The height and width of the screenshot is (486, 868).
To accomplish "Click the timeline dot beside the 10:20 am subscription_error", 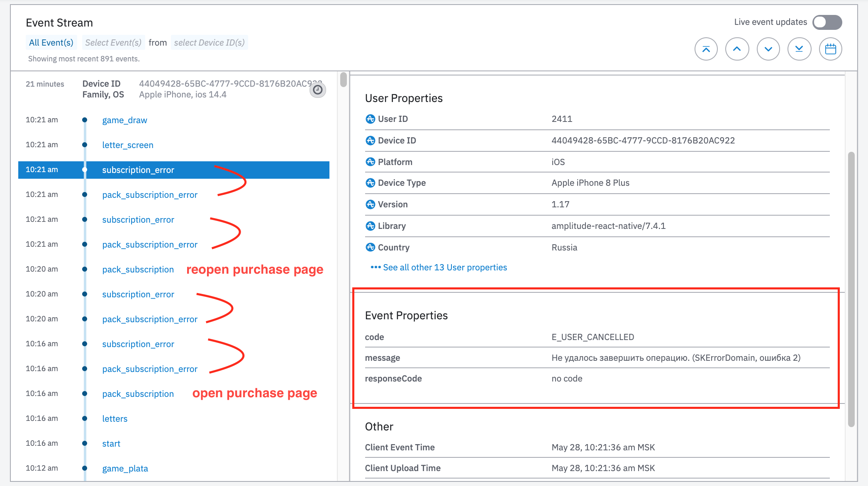I will coord(85,294).
